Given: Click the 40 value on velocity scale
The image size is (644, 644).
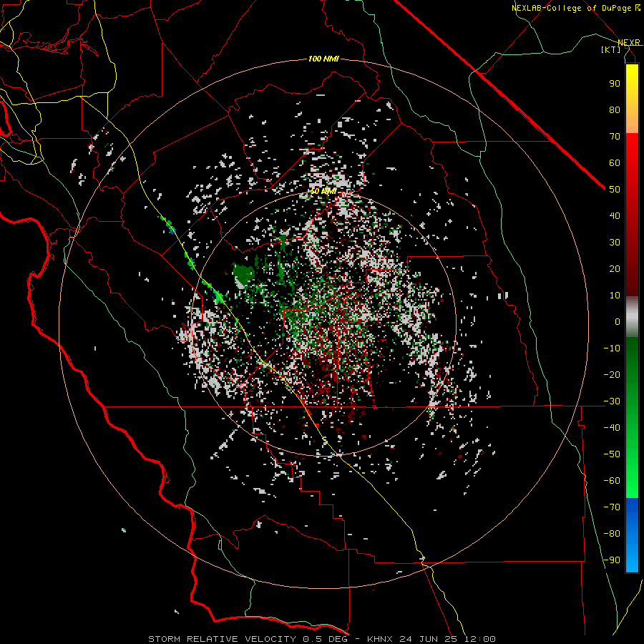Looking at the screenshot, I should tap(615, 216).
